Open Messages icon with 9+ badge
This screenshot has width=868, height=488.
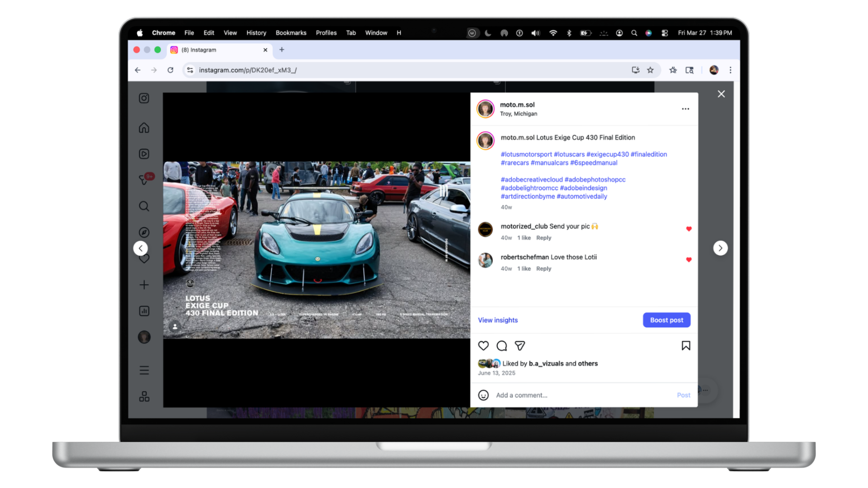(144, 180)
